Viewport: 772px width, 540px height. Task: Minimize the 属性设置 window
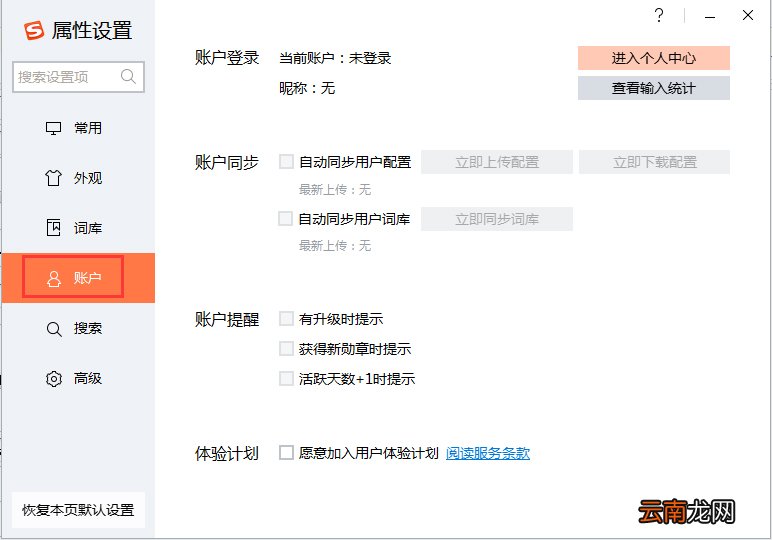pyautogui.click(x=709, y=16)
